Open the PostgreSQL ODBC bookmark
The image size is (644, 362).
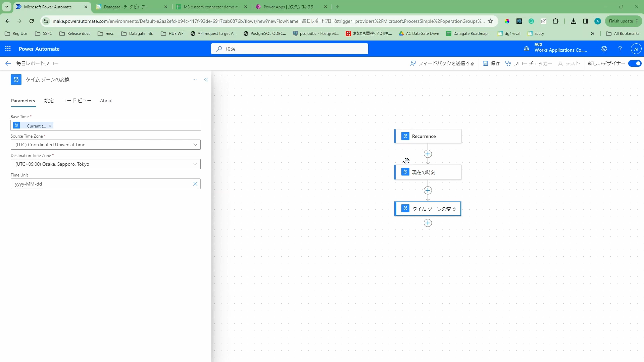(x=265, y=34)
